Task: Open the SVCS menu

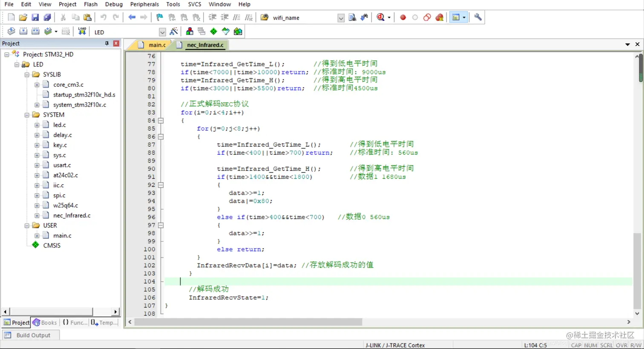Action: pyautogui.click(x=195, y=4)
